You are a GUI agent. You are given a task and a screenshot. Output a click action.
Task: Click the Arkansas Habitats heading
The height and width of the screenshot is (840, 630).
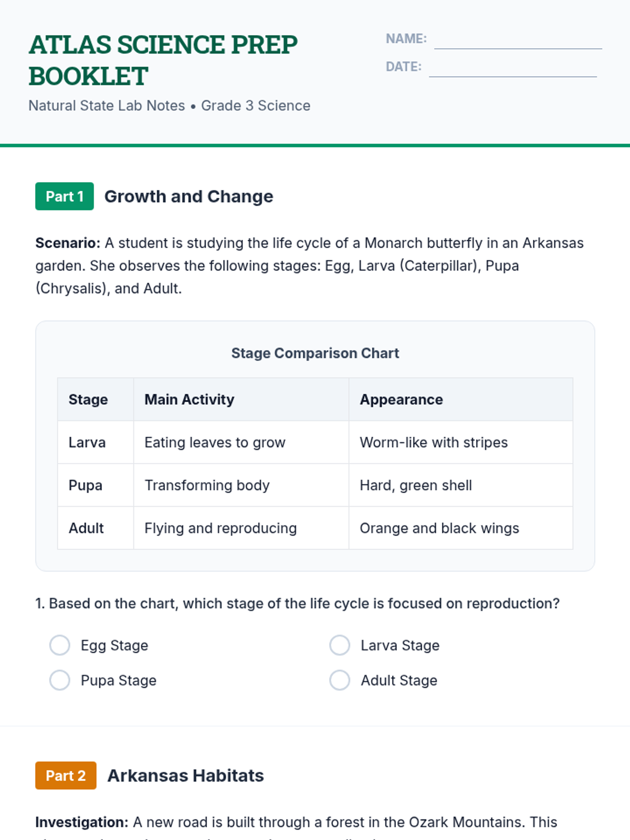pyautogui.click(x=185, y=775)
